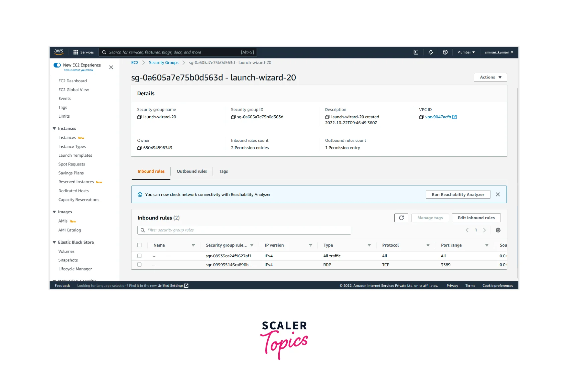Open the help question mark icon

(445, 52)
